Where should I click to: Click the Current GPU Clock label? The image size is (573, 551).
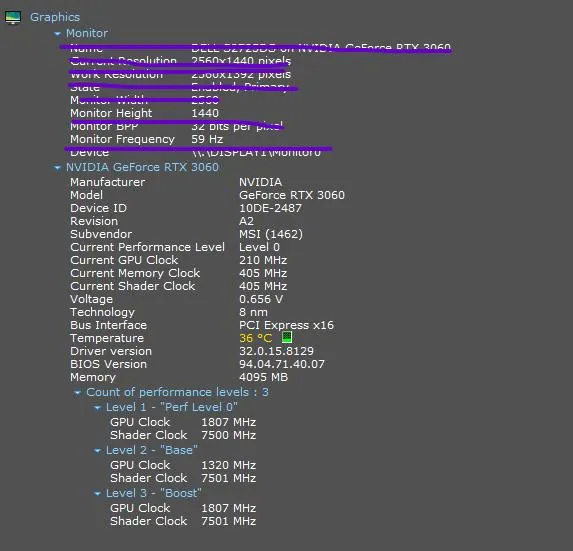124,260
